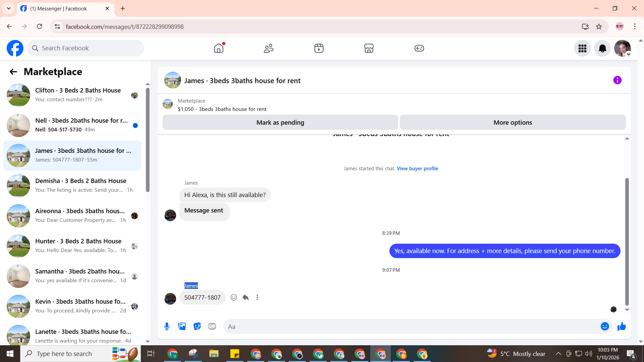The height and width of the screenshot is (362, 644).
Task: React to the 504777-1807 message
Action: (234, 297)
